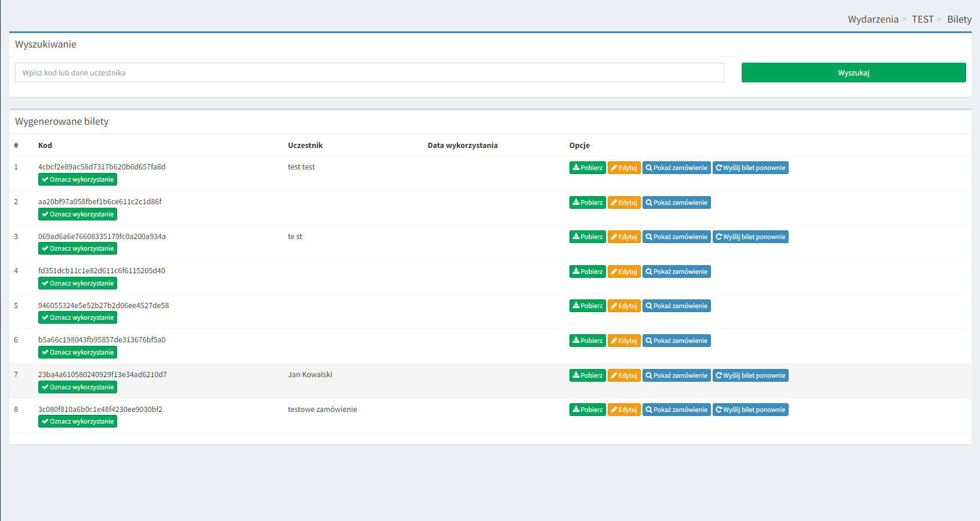
Task: Resend ticket to Jan Kowalski
Action: tap(750, 375)
